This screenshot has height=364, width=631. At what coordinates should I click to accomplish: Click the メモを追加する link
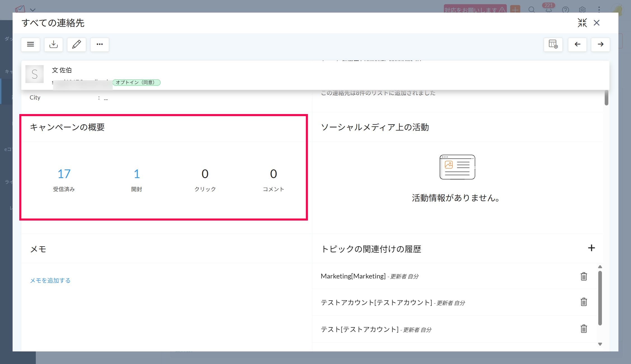tap(50, 280)
